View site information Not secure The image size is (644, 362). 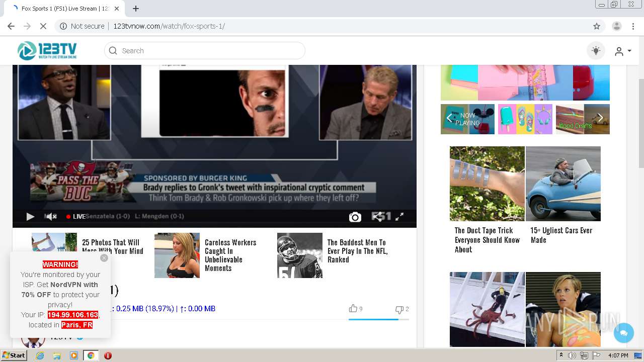pos(82,26)
